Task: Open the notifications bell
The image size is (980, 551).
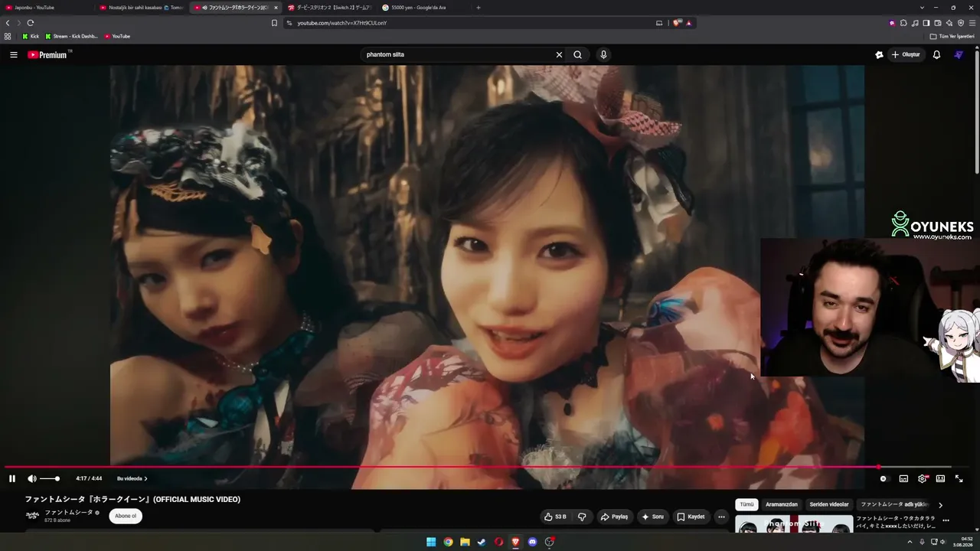Action: (936, 54)
